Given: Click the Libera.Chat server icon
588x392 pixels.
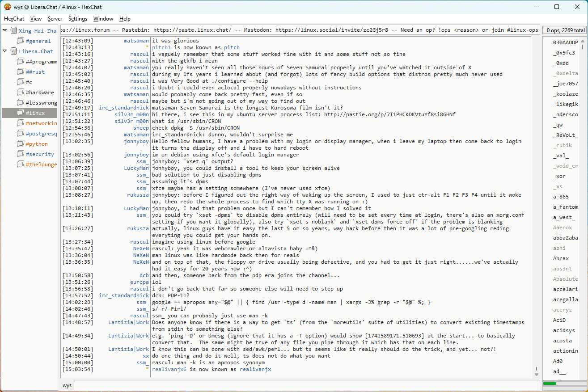Looking at the screenshot, I should (13, 51).
